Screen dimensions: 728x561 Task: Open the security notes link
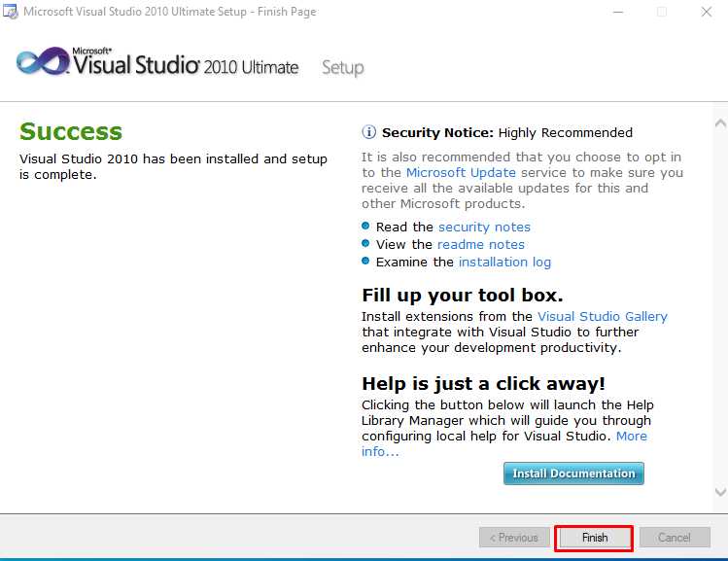(484, 228)
